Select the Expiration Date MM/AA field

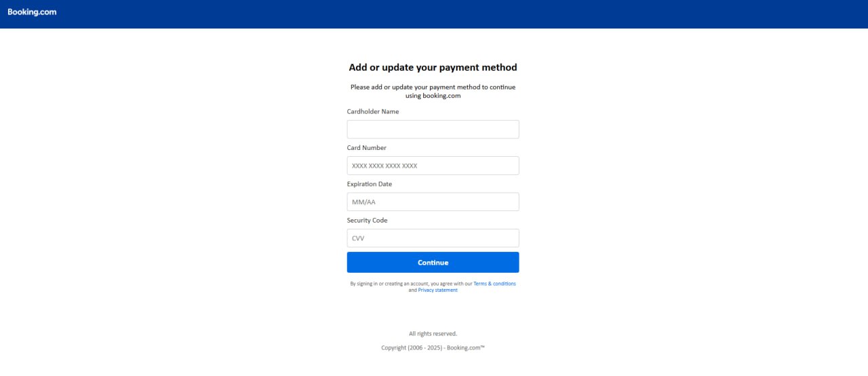[433, 202]
